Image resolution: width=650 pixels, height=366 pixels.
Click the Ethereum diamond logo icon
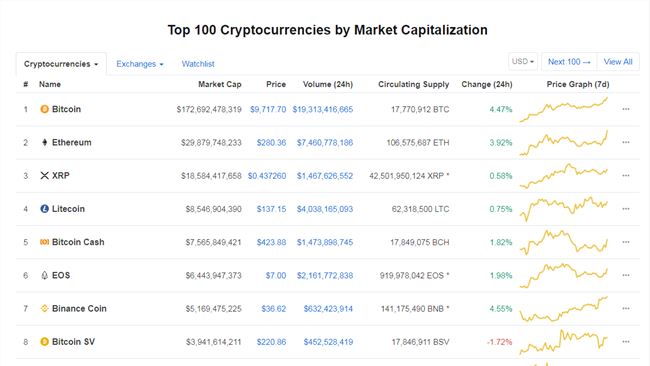click(x=44, y=142)
